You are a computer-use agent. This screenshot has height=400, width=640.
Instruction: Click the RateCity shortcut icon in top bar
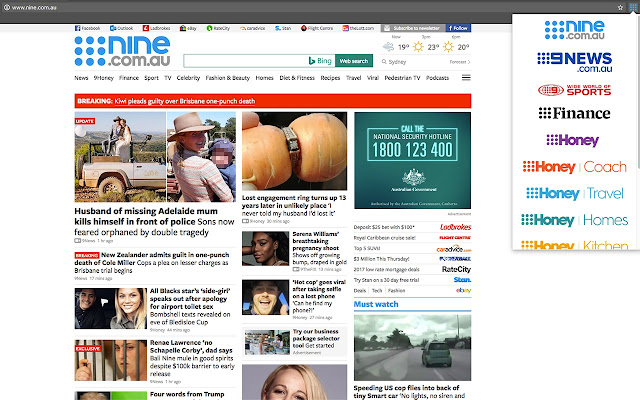tap(209, 28)
